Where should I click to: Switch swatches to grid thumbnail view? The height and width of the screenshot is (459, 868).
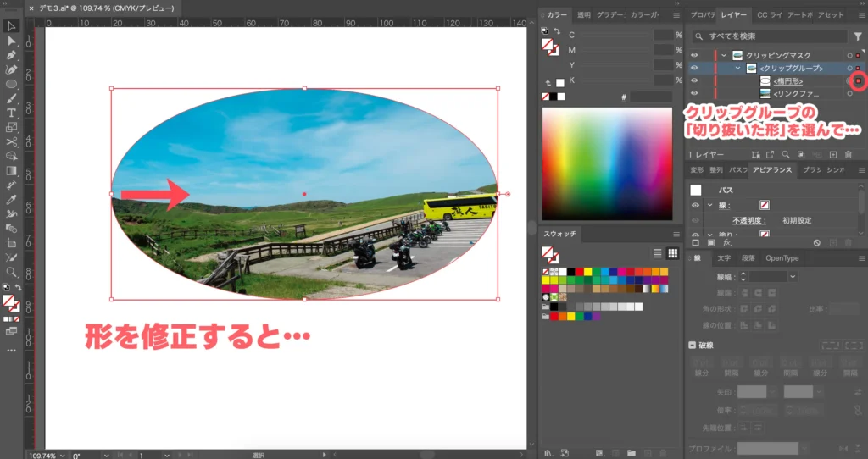(672, 253)
